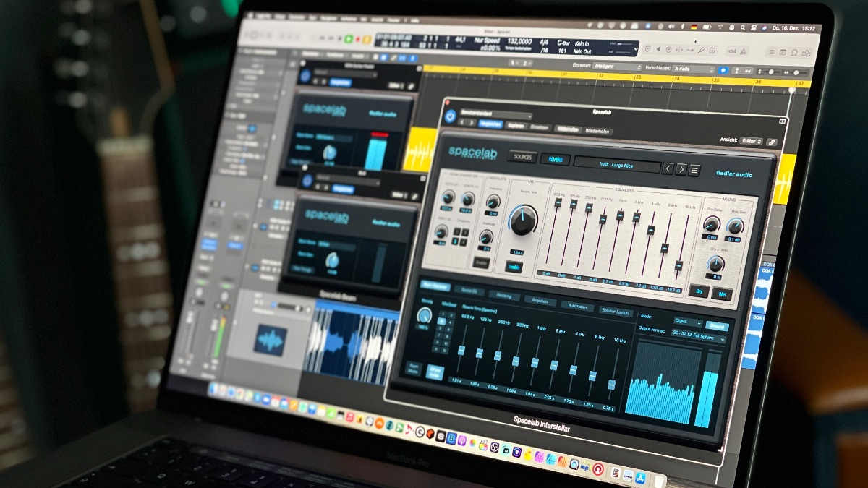Load the next Spacelab preset with right arrow
Image resolution: width=868 pixels, height=488 pixels.
point(681,169)
